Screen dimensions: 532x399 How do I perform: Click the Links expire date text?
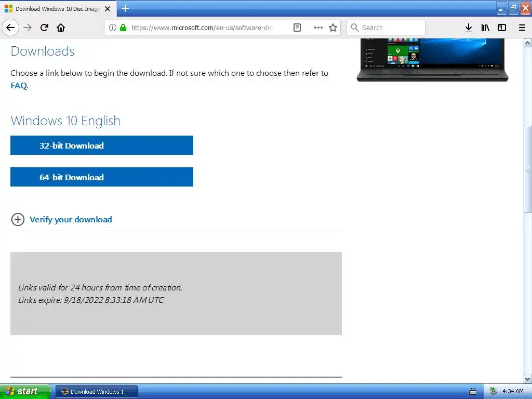pyautogui.click(x=91, y=300)
